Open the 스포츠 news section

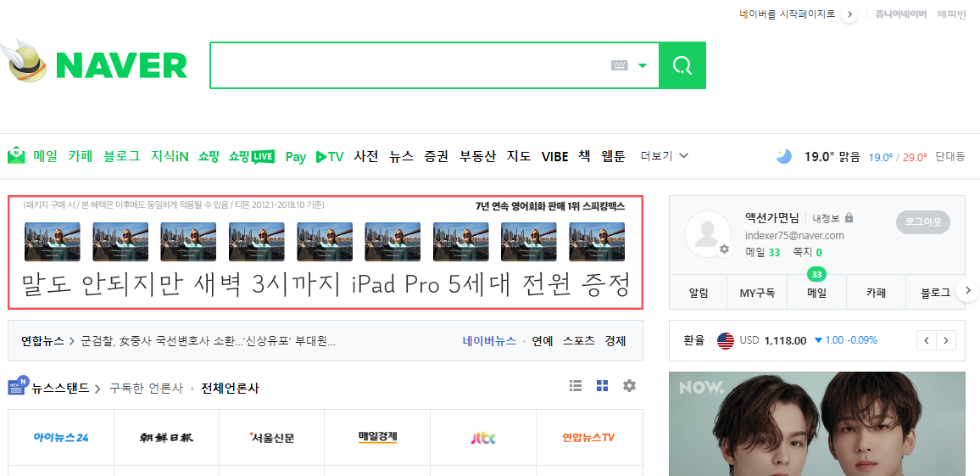point(579,342)
